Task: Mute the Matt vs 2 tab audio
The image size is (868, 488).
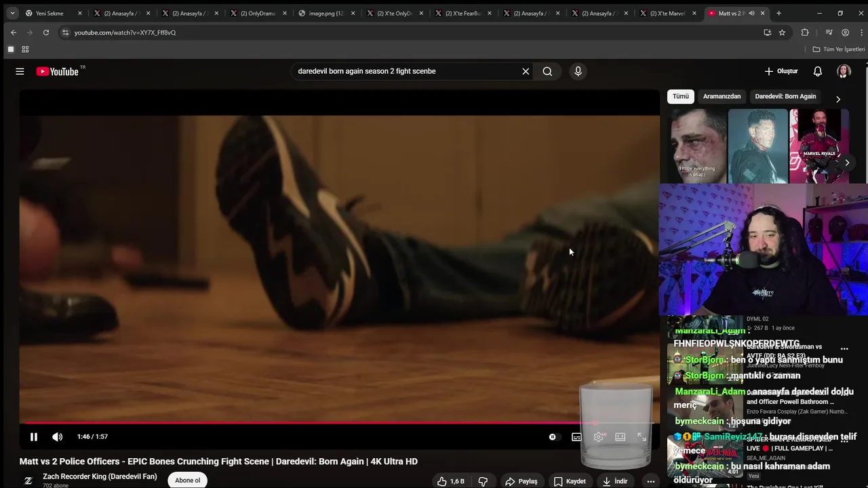Action: click(751, 13)
